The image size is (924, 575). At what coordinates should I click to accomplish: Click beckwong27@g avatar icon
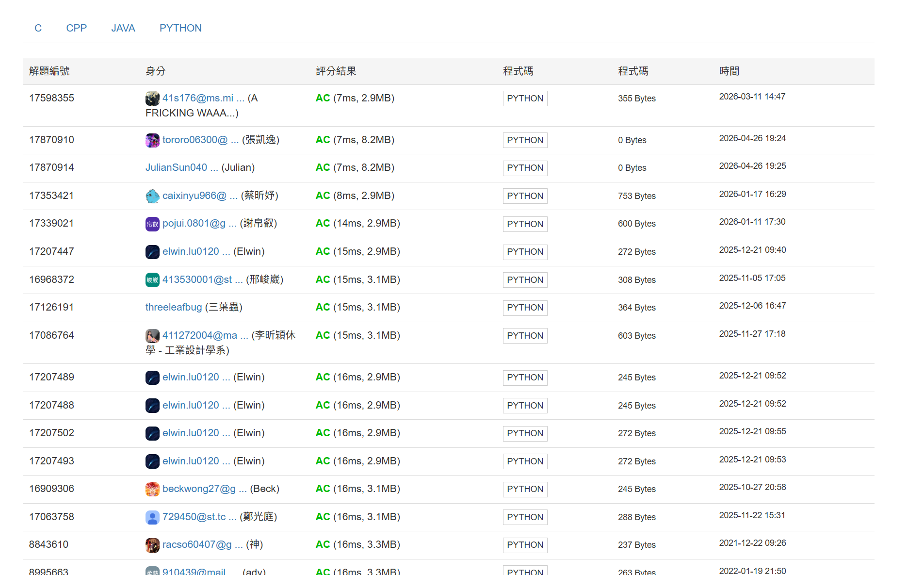(x=152, y=489)
